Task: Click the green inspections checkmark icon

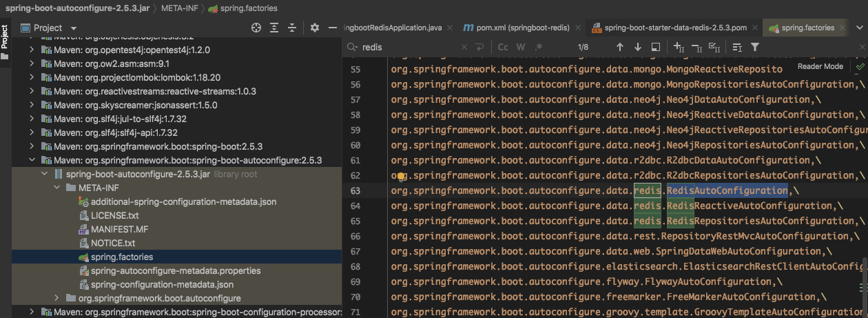Action: [x=860, y=66]
